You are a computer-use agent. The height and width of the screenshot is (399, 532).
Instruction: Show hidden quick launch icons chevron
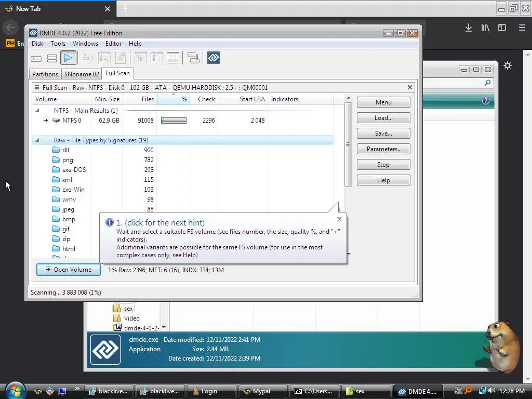[77, 389]
